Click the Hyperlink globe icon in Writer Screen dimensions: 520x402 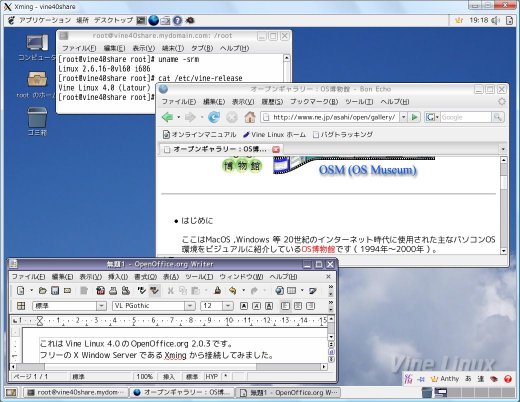(279, 291)
